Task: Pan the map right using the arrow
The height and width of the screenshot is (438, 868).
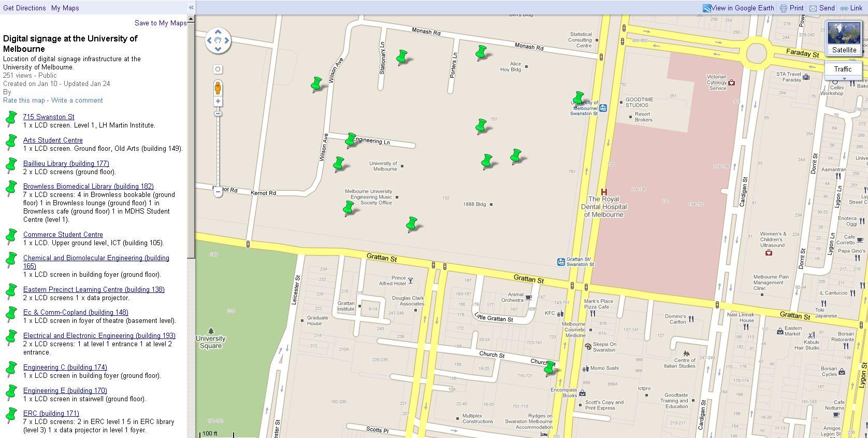Action: (227, 40)
